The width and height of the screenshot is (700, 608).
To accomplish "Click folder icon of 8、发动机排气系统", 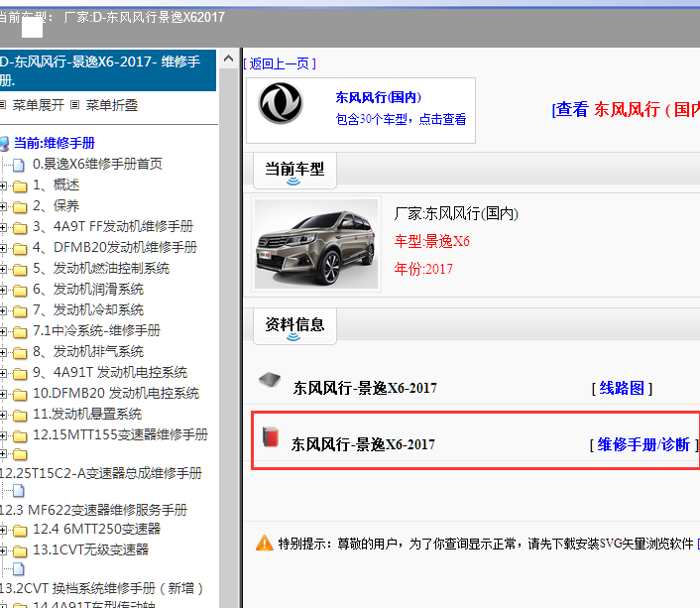I will [x=20, y=353].
